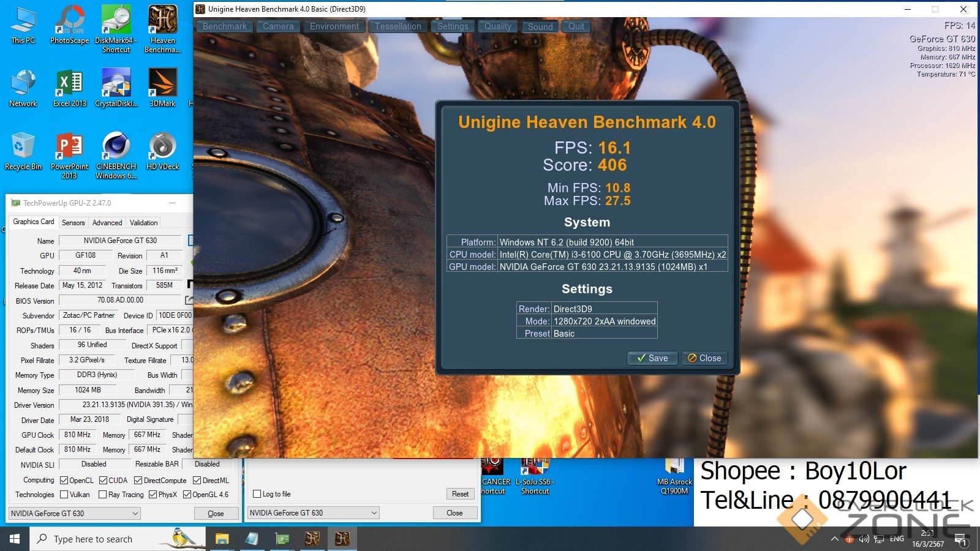Click File Explorer on the taskbar
Image resolution: width=980 pixels, height=551 pixels.
pos(222,539)
